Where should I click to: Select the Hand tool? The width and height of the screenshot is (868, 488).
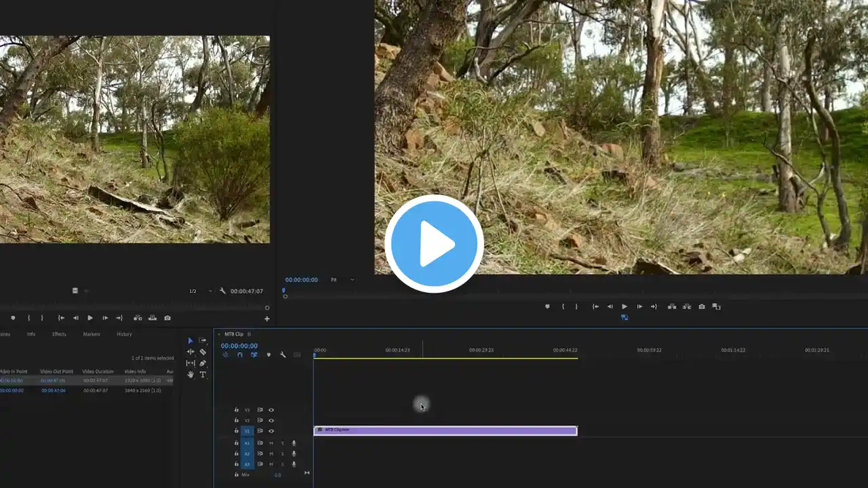point(191,374)
